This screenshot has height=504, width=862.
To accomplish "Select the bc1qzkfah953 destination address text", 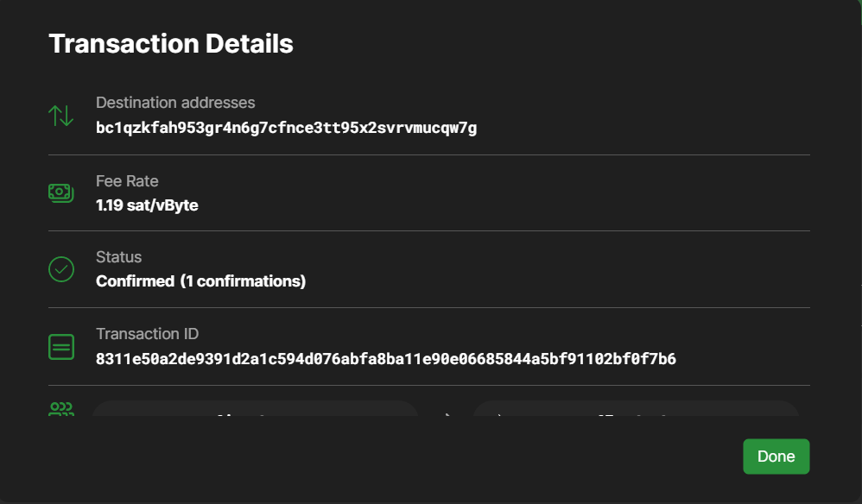I will pyautogui.click(x=287, y=128).
